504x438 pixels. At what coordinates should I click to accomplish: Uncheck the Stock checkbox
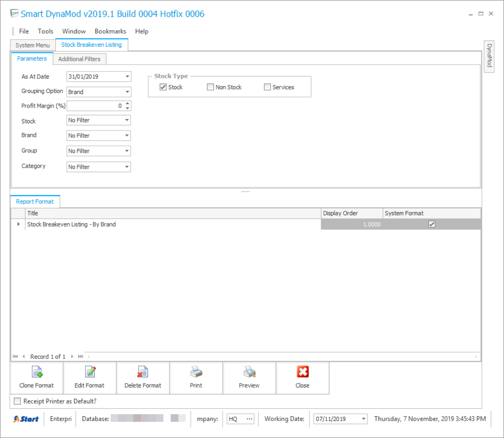pyautogui.click(x=163, y=87)
